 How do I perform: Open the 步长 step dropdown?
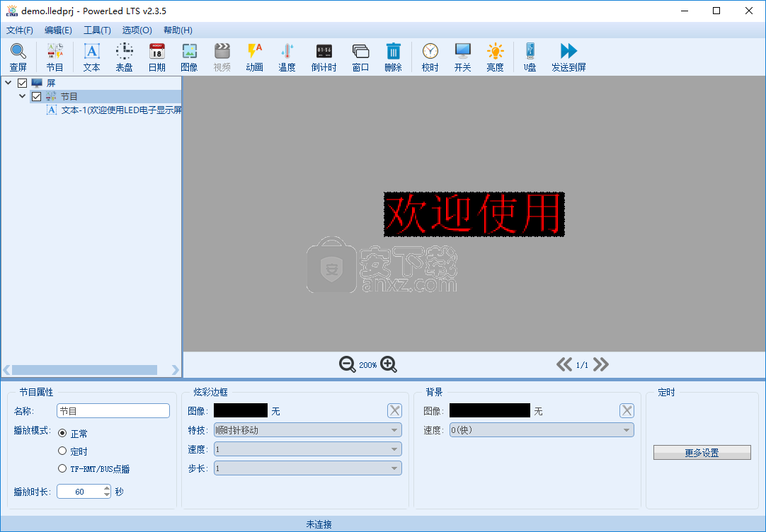[308, 468]
